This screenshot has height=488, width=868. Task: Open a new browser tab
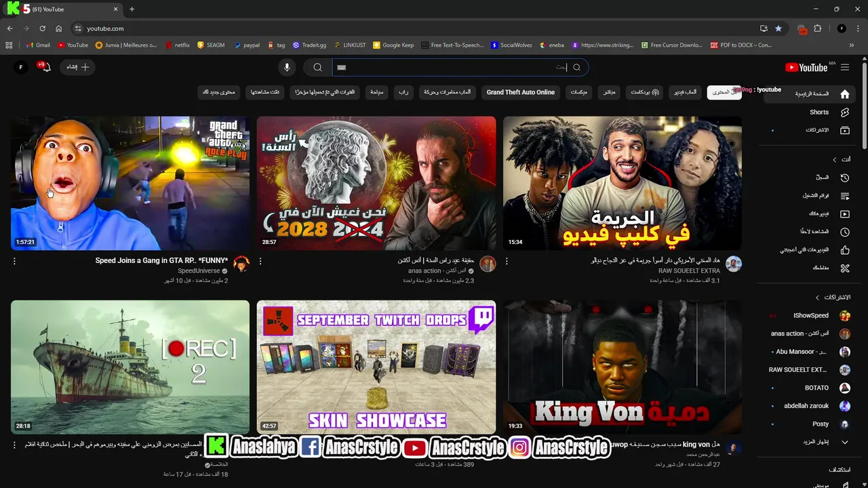(132, 9)
